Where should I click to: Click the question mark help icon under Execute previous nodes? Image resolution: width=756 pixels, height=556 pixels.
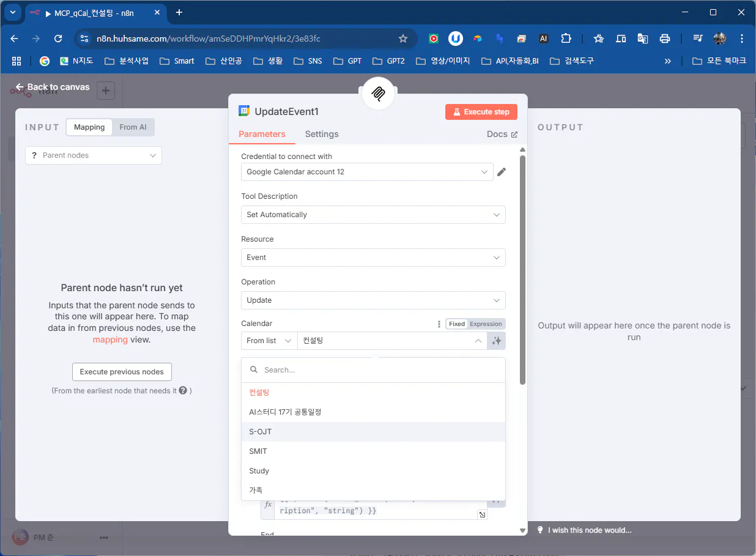[183, 390]
